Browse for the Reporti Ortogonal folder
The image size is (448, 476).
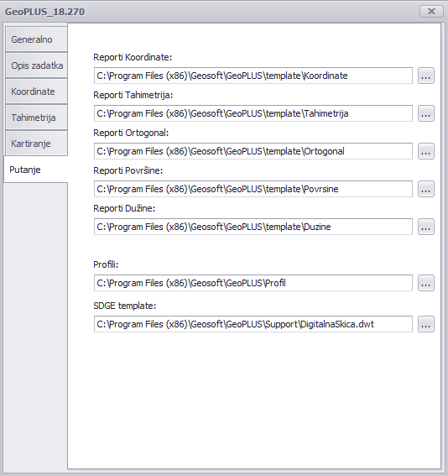[426, 151]
